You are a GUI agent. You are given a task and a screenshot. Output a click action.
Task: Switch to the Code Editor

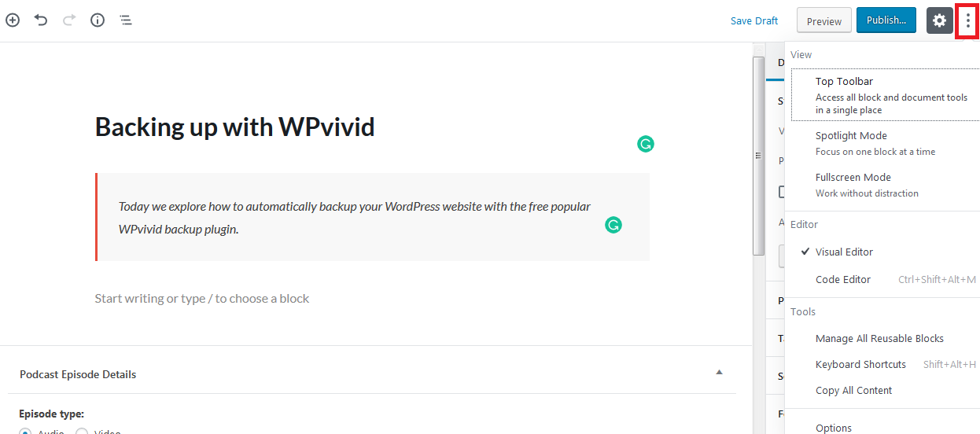843,279
